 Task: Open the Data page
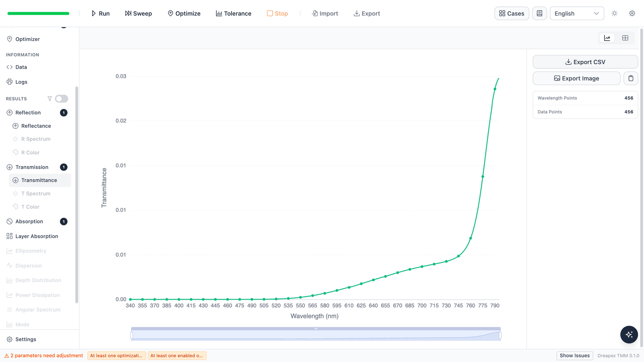coord(21,67)
